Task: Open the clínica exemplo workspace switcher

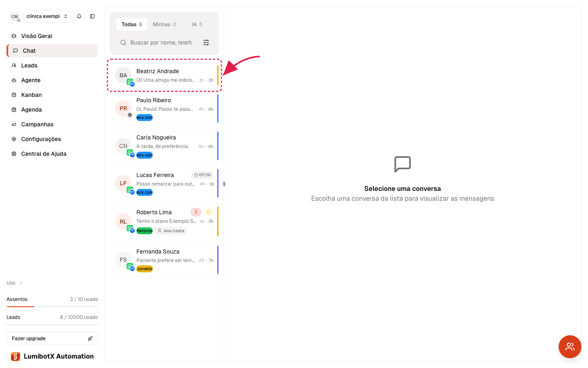Action: click(x=47, y=16)
